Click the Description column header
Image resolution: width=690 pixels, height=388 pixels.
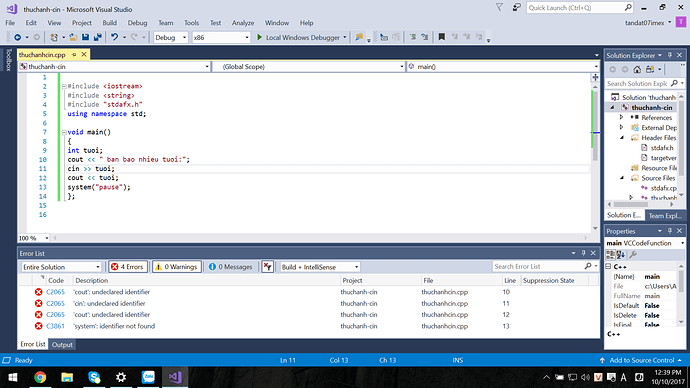[92, 281]
